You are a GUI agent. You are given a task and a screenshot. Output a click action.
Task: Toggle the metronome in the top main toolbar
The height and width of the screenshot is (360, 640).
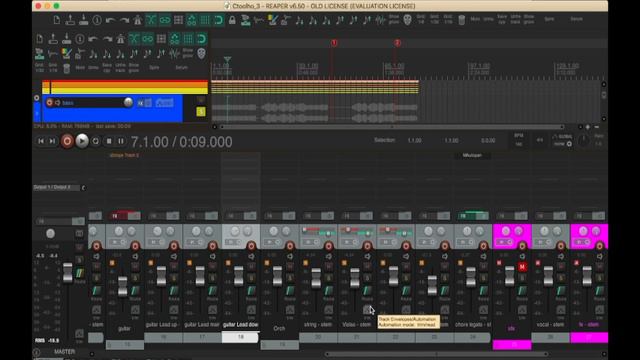coord(138,20)
